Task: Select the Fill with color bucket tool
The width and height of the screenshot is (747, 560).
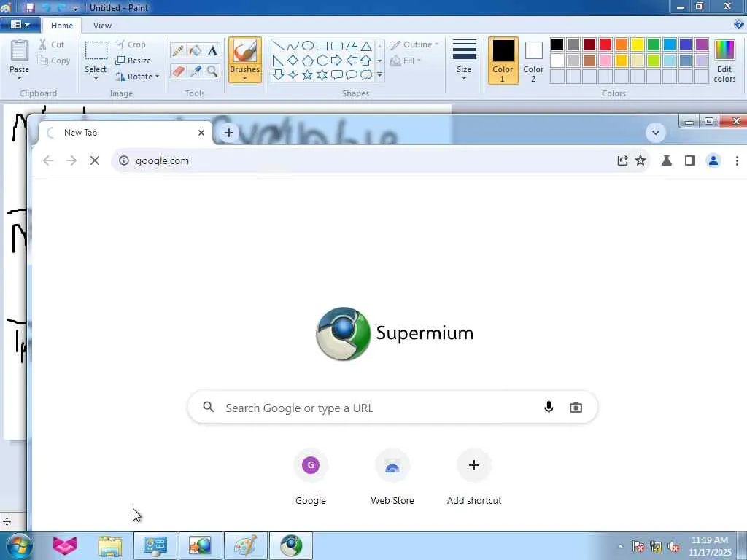Action: [x=196, y=50]
